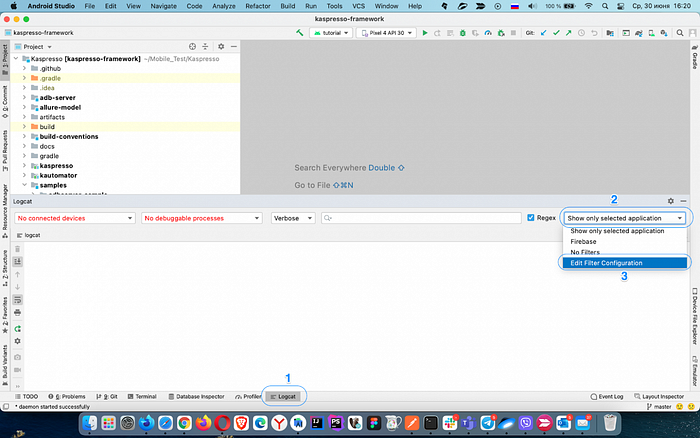Click the Stop square icon in toolbar
700x438 pixels.
point(513,33)
